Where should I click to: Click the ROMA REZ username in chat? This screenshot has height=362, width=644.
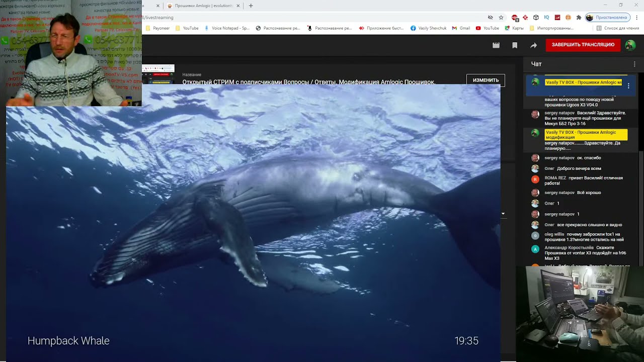555,178
